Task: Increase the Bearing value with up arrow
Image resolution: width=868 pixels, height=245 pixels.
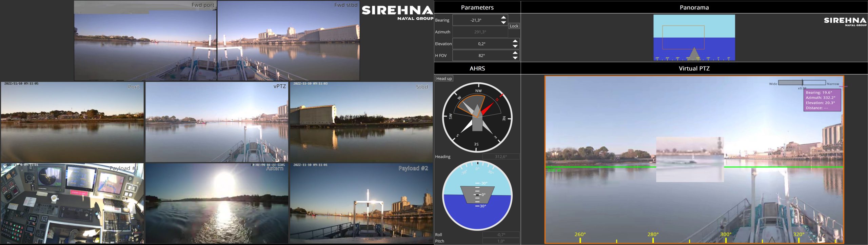Action: point(504,17)
